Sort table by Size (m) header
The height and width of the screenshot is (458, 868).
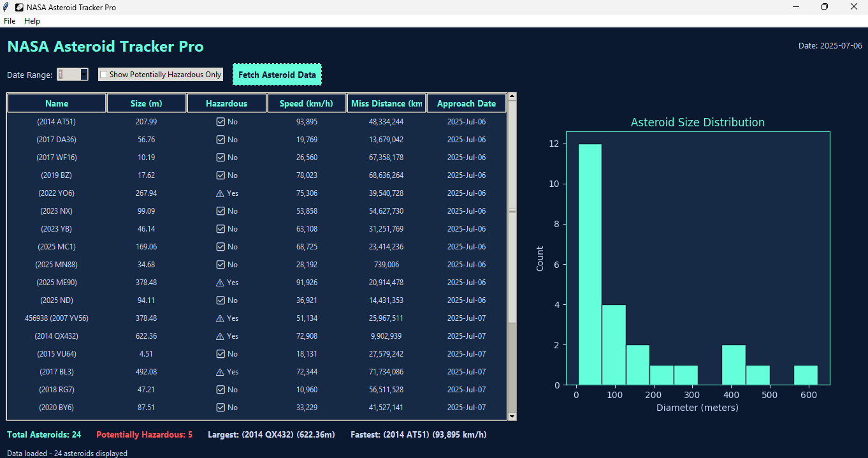147,103
